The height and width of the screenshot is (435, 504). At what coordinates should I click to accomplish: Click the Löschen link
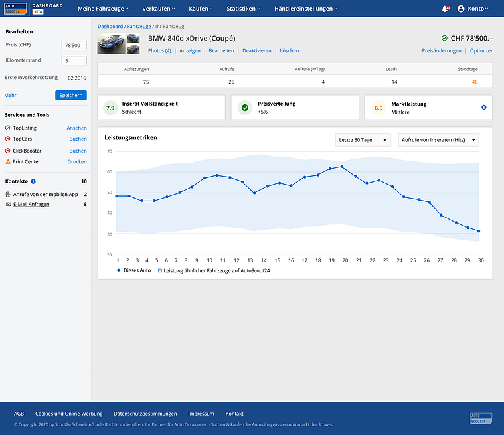[x=290, y=50]
